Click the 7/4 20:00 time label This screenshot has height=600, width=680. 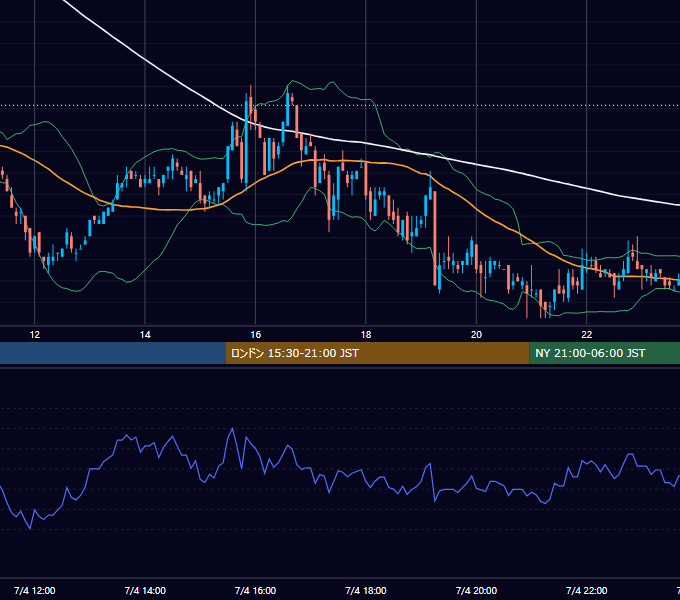pos(476,590)
